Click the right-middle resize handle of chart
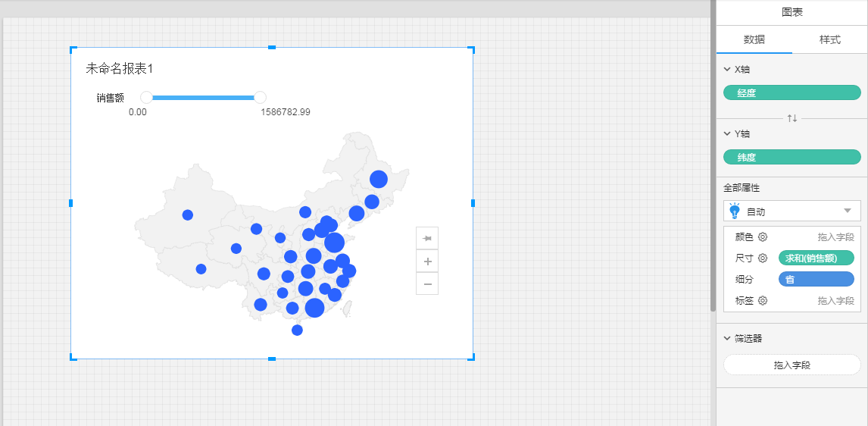Viewport: 868px width, 426px height. (473, 203)
